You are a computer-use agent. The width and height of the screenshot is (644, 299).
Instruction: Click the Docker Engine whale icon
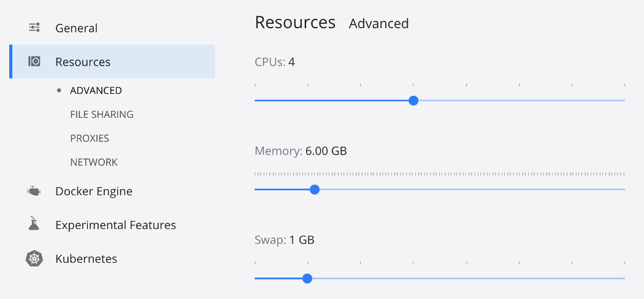pyautogui.click(x=34, y=191)
